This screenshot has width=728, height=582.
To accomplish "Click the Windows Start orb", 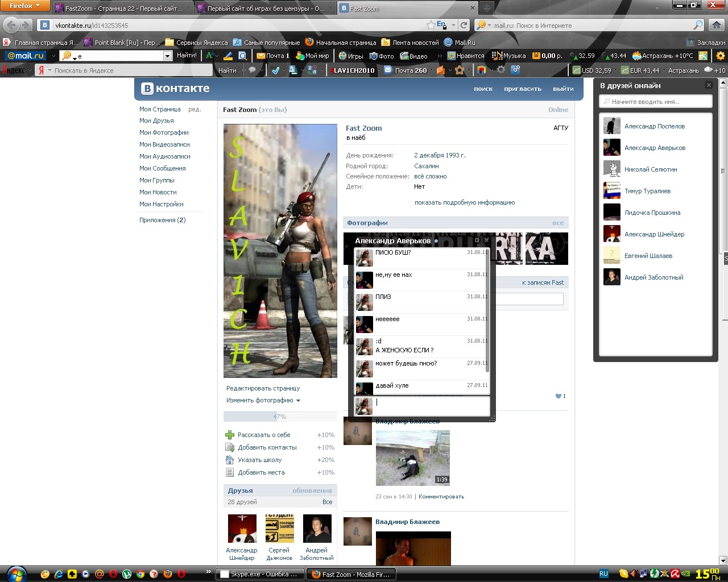I will pos(16,573).
